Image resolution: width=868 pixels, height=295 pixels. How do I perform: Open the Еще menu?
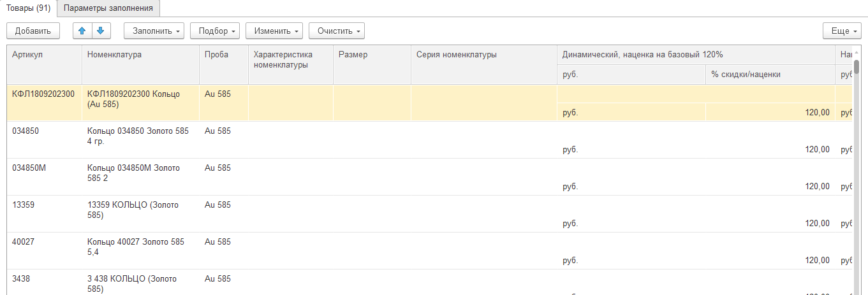tap(842, 31)
